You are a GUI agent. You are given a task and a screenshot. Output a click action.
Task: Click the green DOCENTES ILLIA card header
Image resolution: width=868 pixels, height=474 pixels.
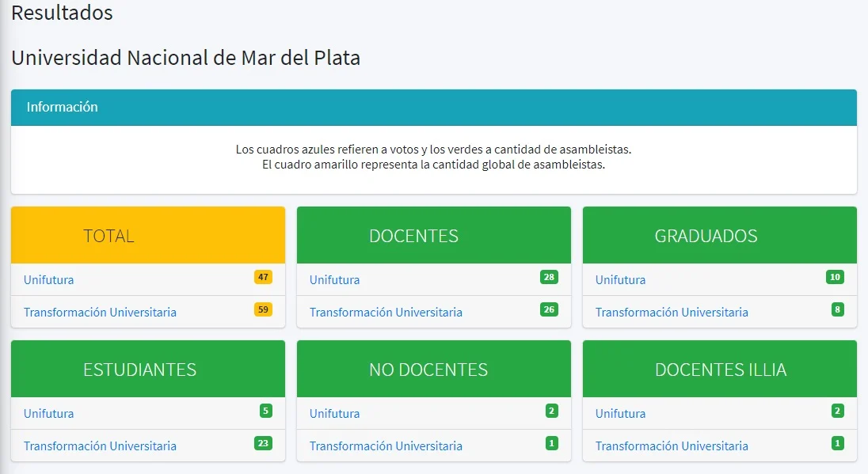coord(720,369)
